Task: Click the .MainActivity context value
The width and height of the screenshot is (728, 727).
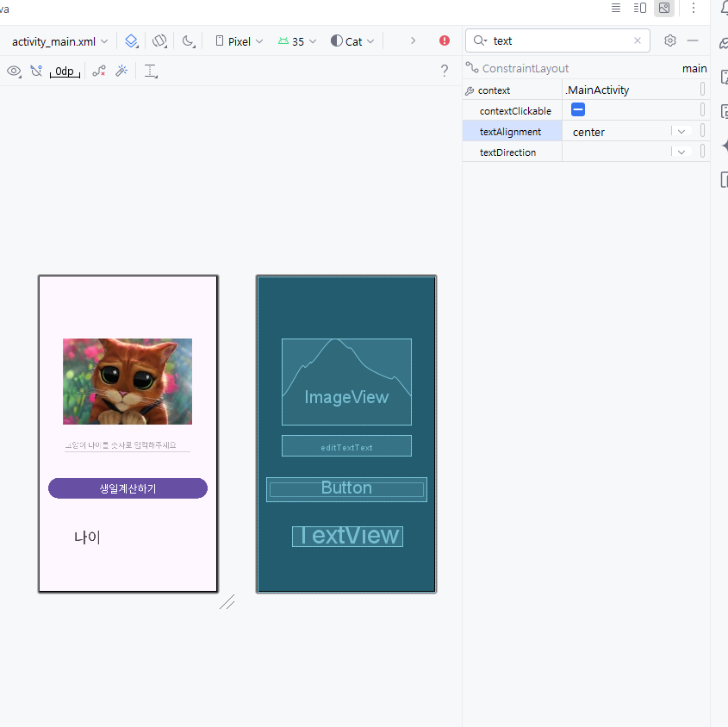Action: (597, 90)
